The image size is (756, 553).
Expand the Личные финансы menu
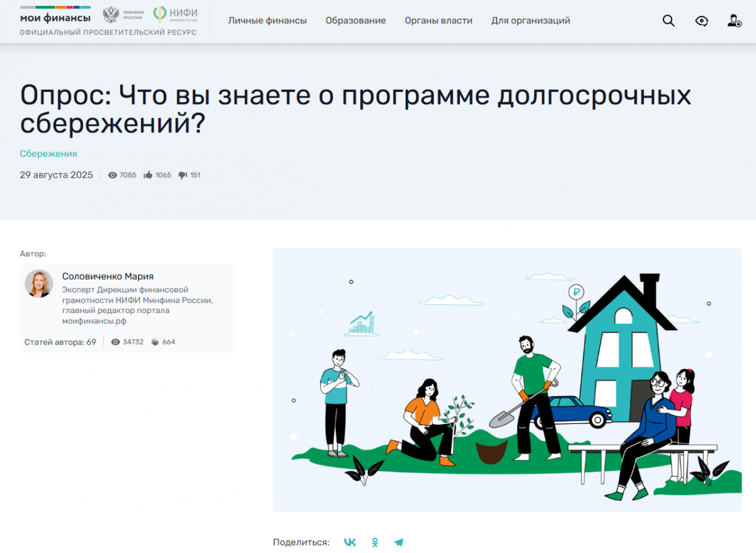267,21
